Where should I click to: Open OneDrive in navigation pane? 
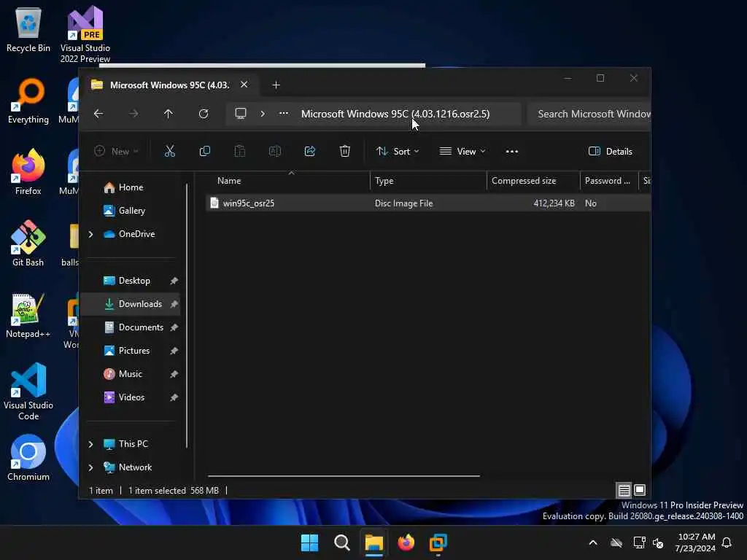coord(136,234)
